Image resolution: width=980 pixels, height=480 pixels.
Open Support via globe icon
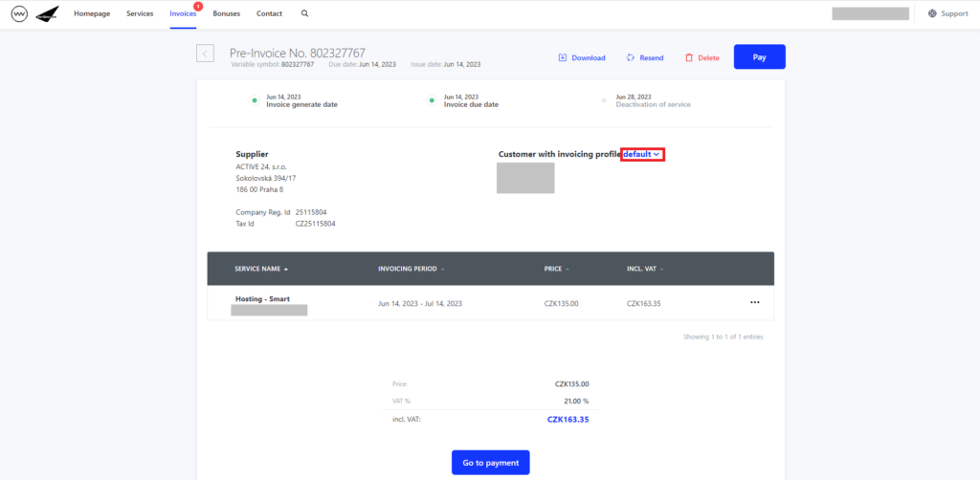click(932, 14)
